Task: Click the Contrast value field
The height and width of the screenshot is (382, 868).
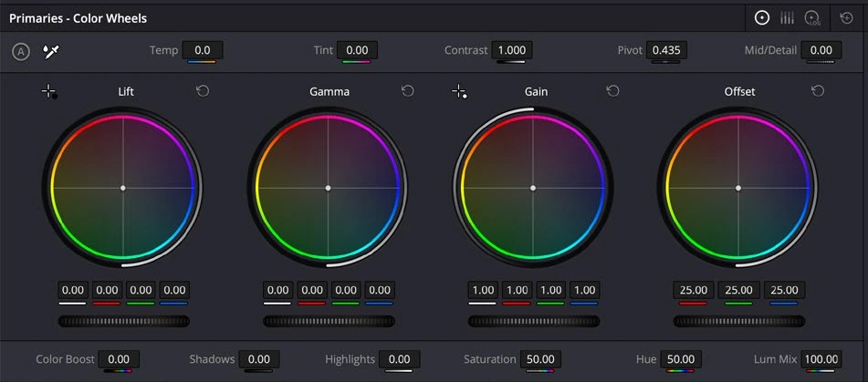Action: tap(511, 50)
